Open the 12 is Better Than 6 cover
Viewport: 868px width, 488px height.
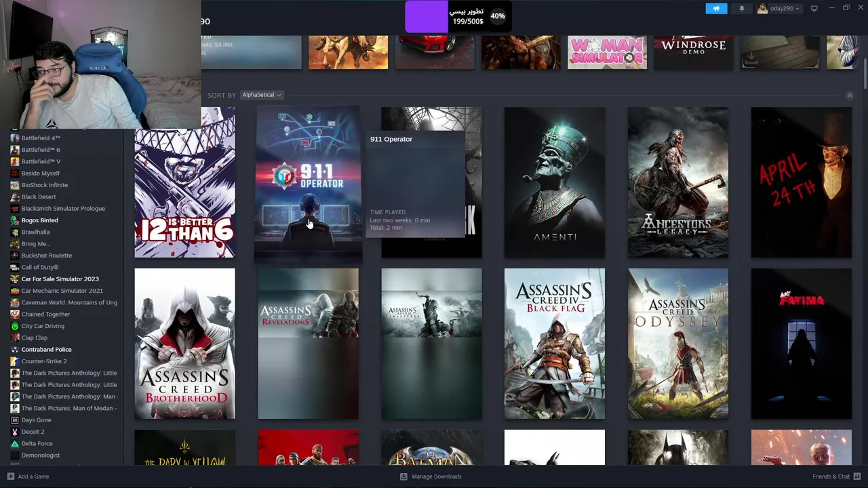[184, 182]
